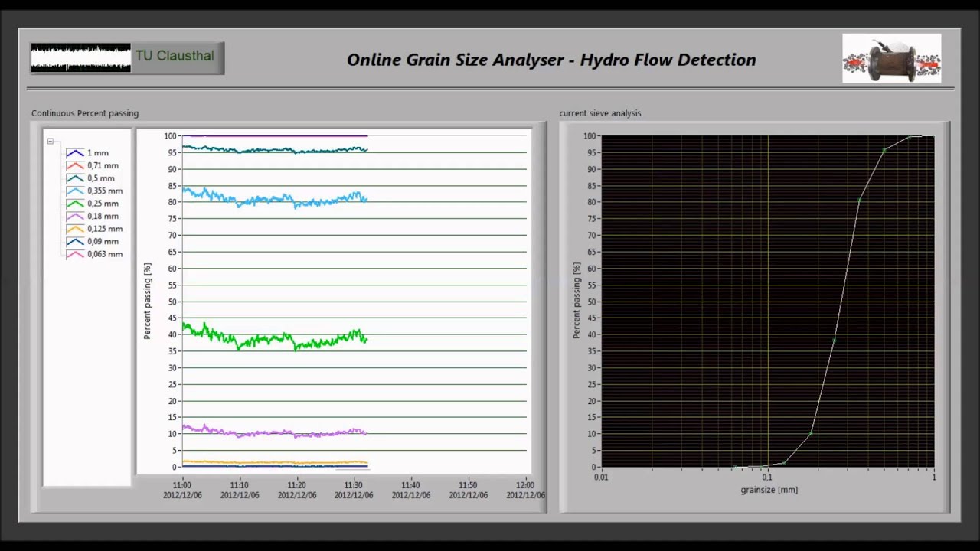980x551 pixels.
Task: Click the 'Continuous Percent passing' panel title
Action: tap(85, 113)
